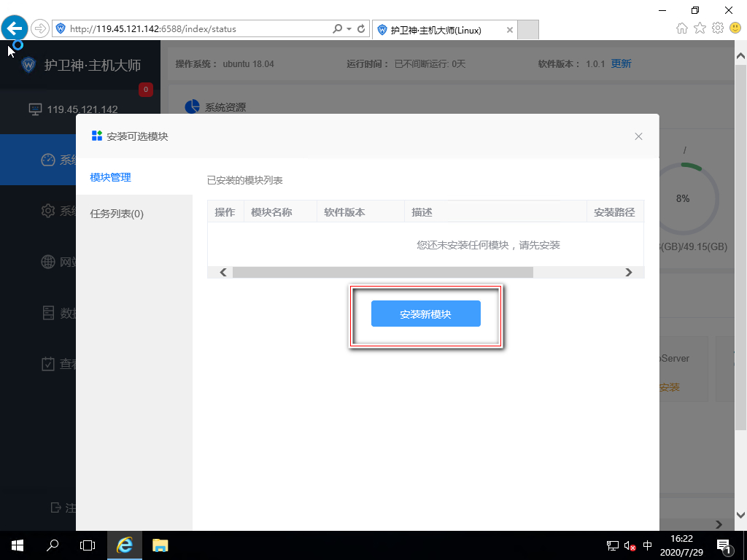Viewport: 747px width, 560px height.
Task: Open the 任务列表(0) tab
Action: coord(117,214)
